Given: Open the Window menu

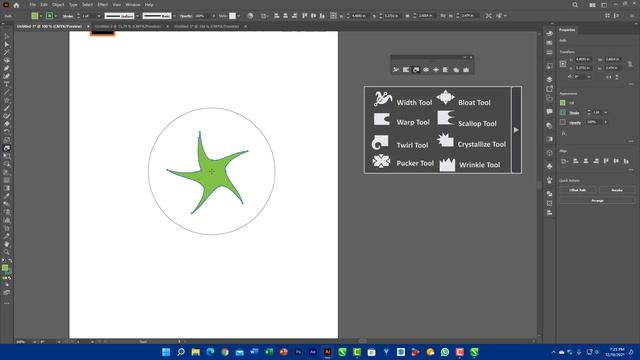Looking at the screenshot, I should [133, 5].
